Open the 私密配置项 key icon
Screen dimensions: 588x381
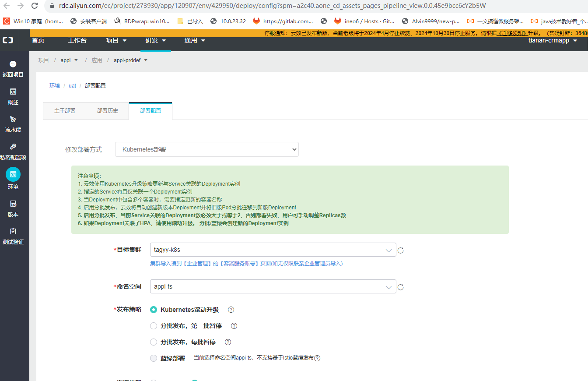[x=13, y=147]
